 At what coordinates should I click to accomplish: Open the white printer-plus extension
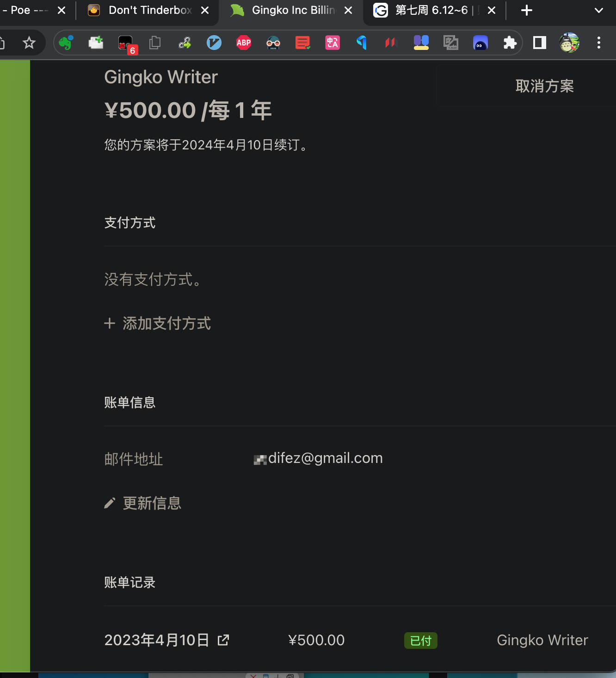pos(96,43)
